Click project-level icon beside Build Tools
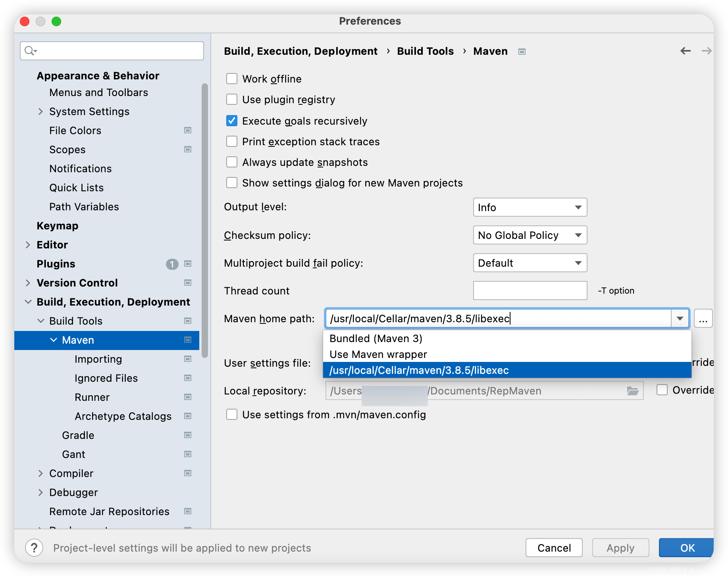 point(188,321)
